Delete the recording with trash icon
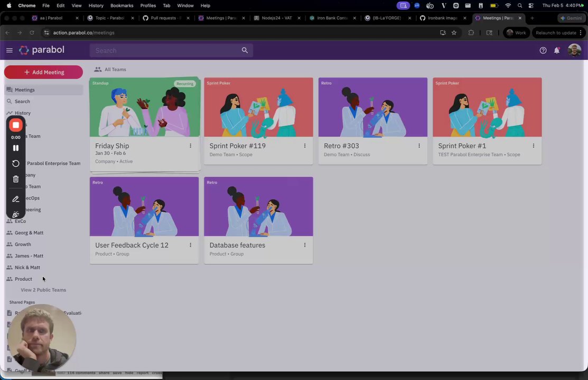The width and height of the screenshot is (588, 380). (x=16, y=179)
